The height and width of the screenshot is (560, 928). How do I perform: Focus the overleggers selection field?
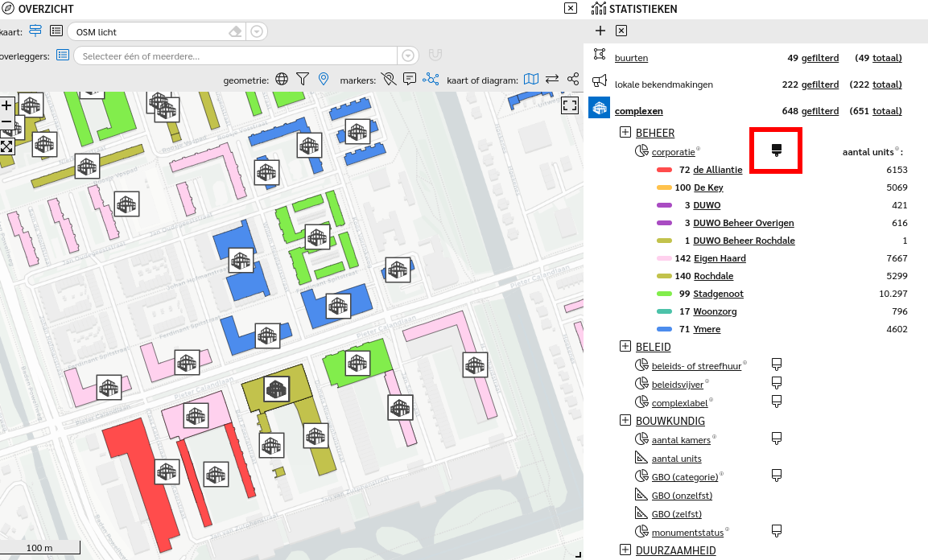tap(236, 56)
